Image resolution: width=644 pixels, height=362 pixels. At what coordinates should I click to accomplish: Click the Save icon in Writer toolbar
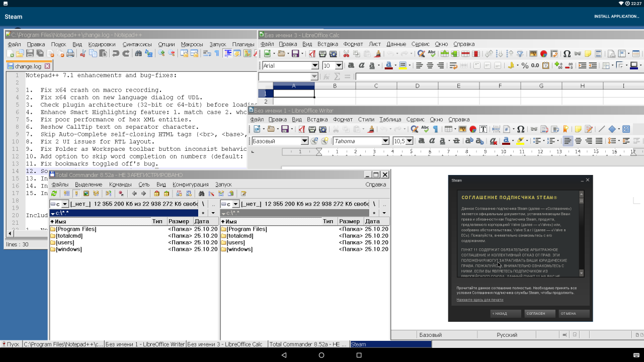285,129
